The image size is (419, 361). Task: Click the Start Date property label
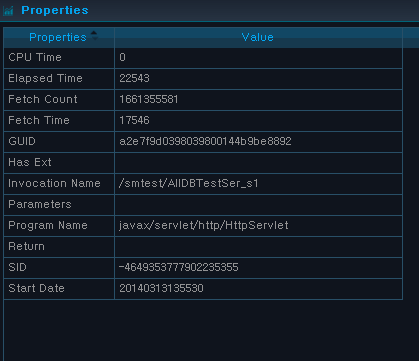pyautogui.click(x=36, y=288)
